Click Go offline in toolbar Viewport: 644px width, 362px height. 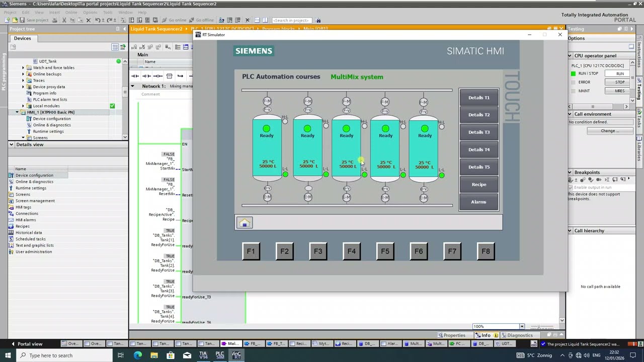tap(201, 20)
